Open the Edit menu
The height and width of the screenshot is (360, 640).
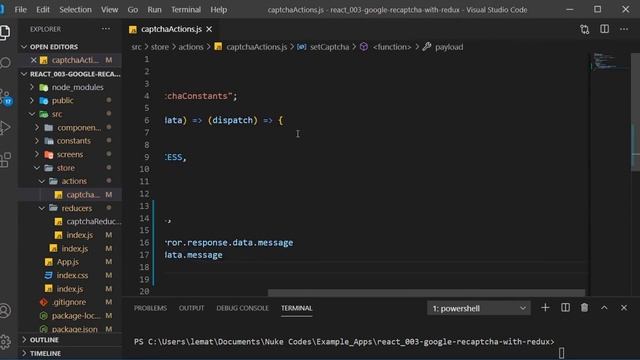(x=43, y=9)
